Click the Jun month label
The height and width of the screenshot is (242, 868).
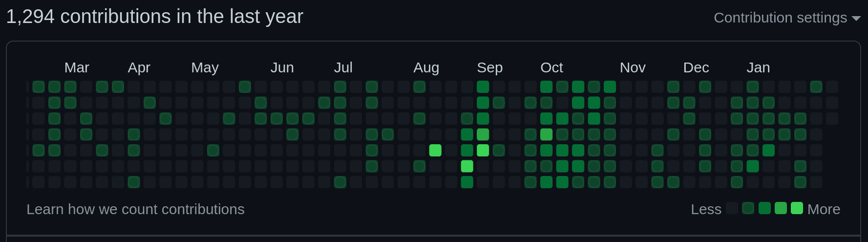(x=282, y=67)
